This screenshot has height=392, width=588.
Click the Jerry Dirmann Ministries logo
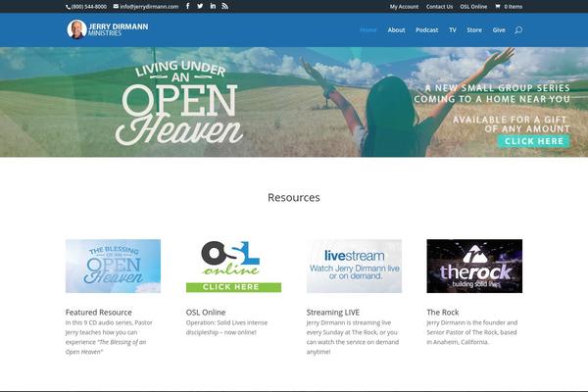pos(108,29)
